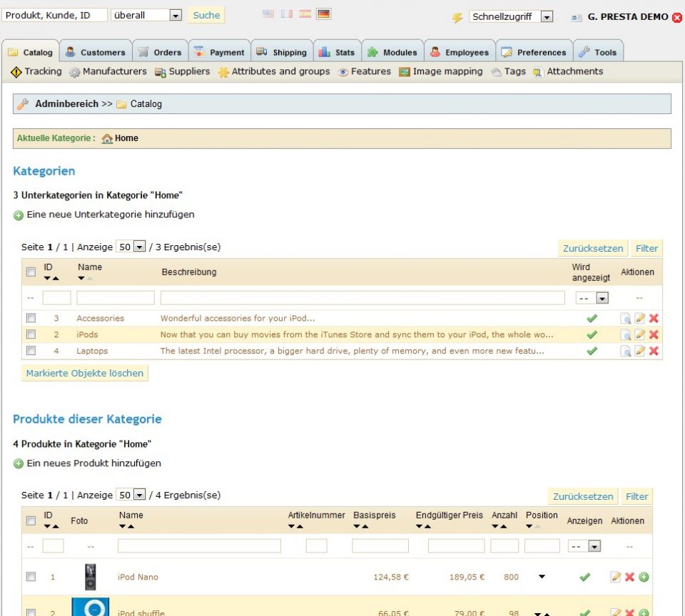Tick the checkbox next to iPod Nano product

pyautogui.click(x=31, y=577)
